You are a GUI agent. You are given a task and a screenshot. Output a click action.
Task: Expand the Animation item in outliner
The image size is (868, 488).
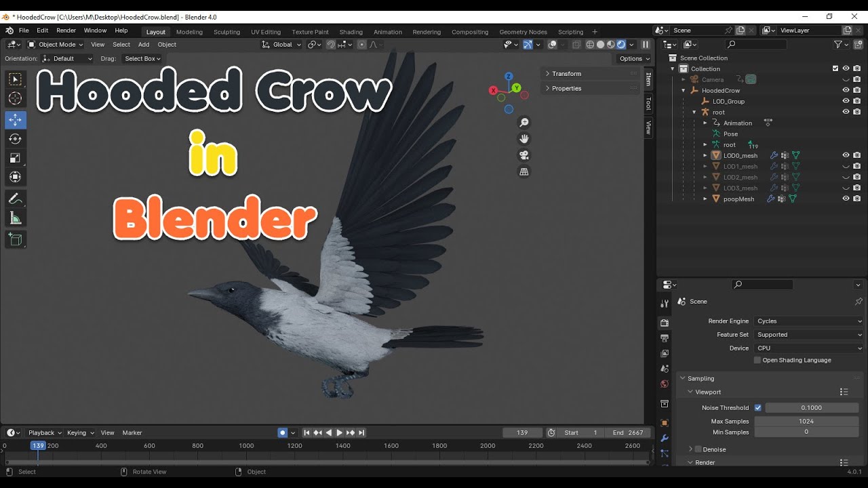click(x=705, y=123)
